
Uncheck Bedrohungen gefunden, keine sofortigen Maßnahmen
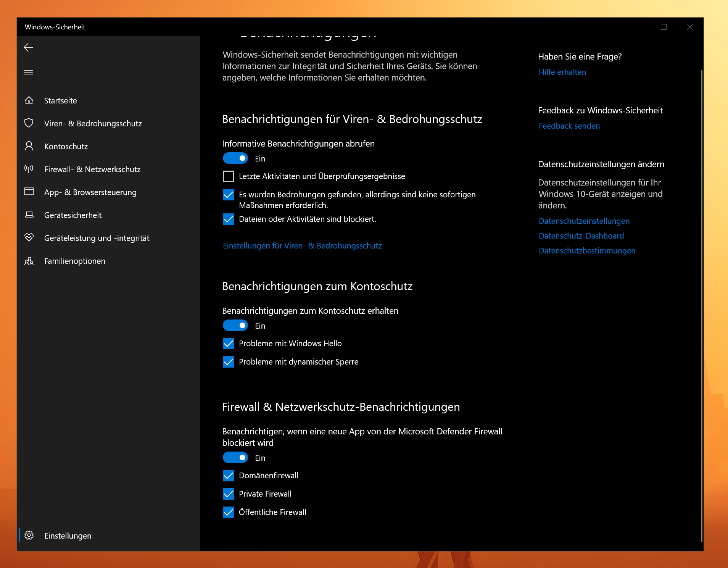coord(229,195)
